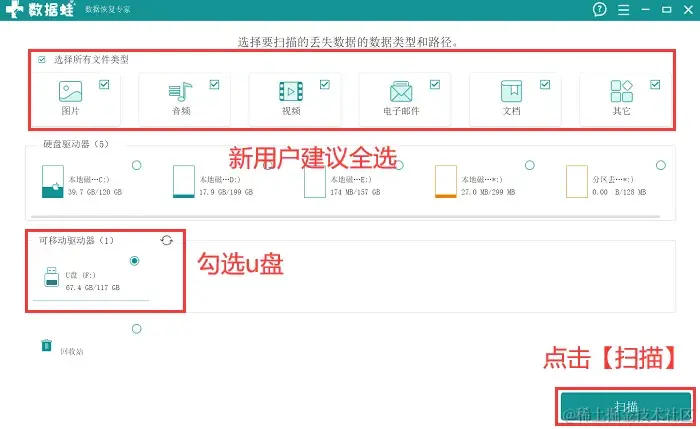Click the 扫描 scan button
Screen dimensions: 700x429
tap(626, 406)
